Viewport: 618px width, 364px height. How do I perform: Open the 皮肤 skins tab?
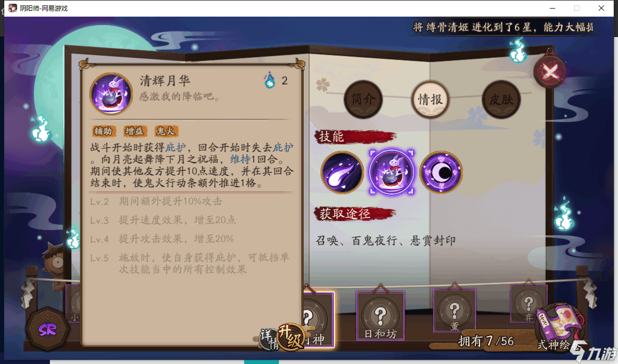pyautogui.click(x=502, y=99)
